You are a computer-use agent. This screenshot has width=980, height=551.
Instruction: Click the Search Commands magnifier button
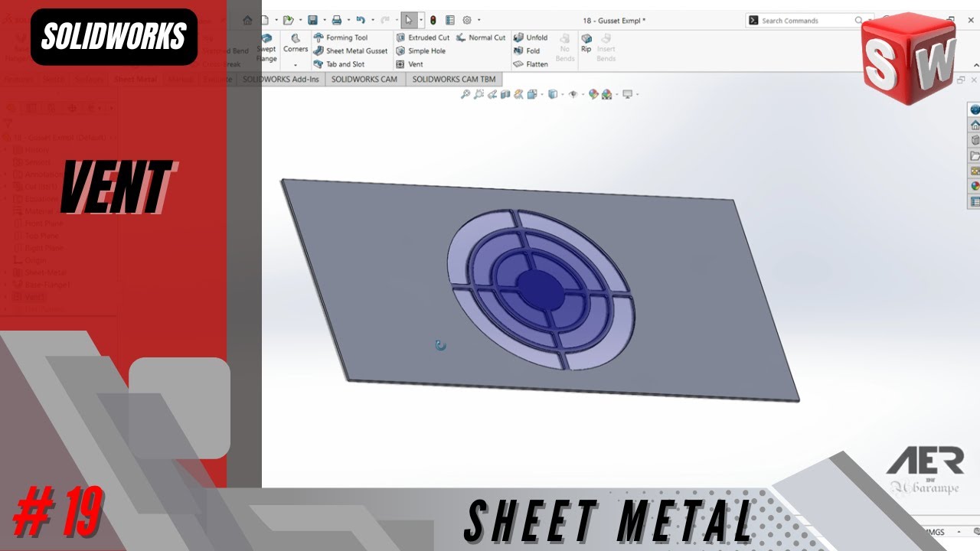(x=859, y=21)
